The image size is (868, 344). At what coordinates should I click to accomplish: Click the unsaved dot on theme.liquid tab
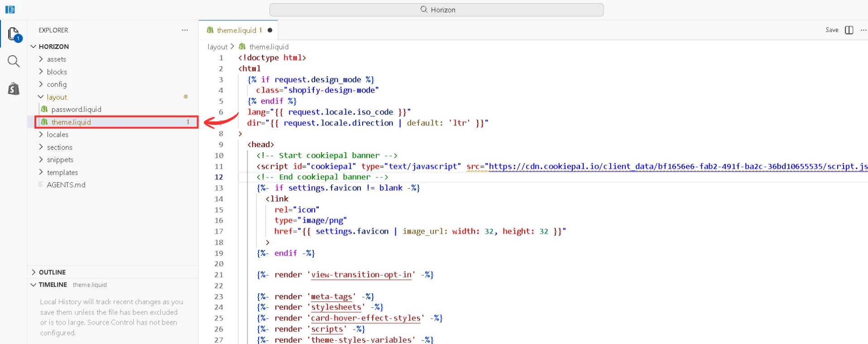pos(270,30)
